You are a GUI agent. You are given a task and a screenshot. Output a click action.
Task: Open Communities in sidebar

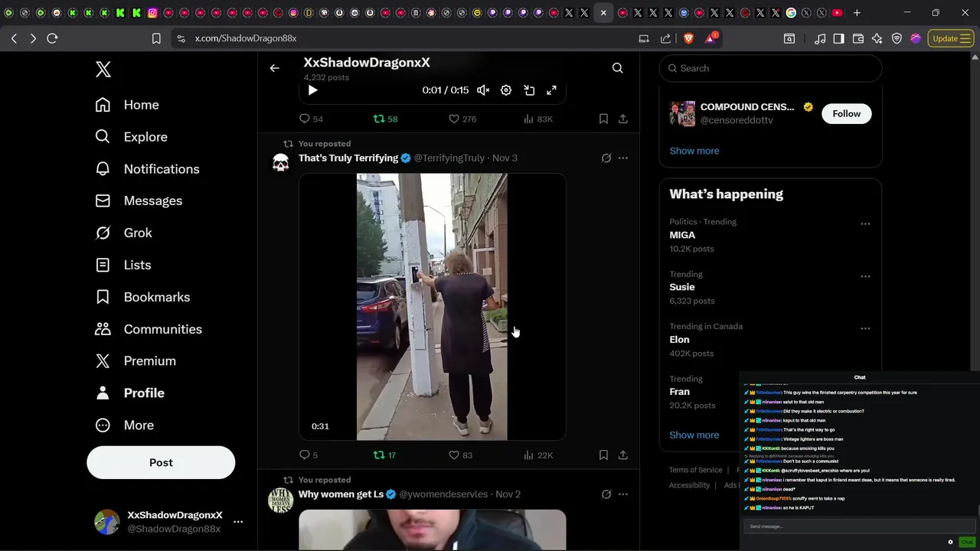pyautogui.click(x=148, y=329)
